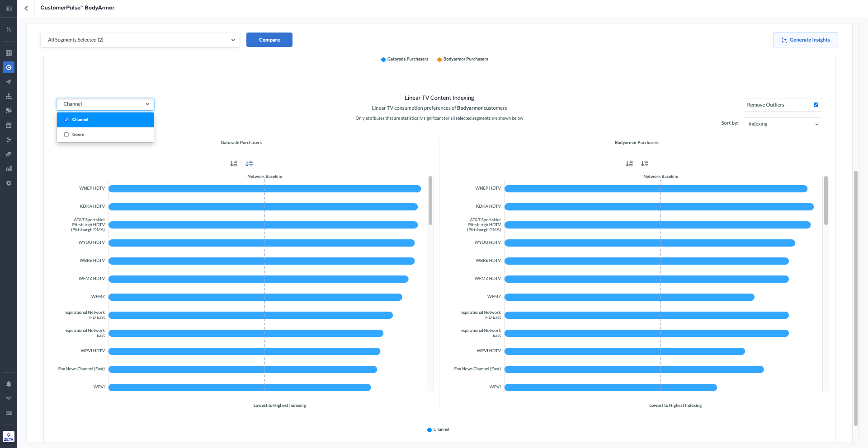The image size is (868, 448).
Task: Click the WPVI bar in Gatorade chart
Action: click(x=240, y=387)
